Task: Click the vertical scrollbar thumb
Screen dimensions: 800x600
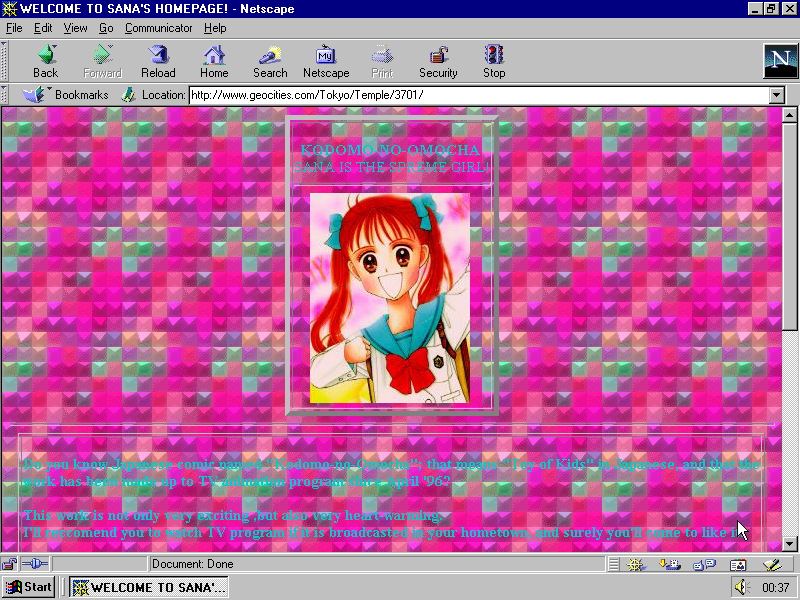Action: pyautogui.click(x=789, y=226)
